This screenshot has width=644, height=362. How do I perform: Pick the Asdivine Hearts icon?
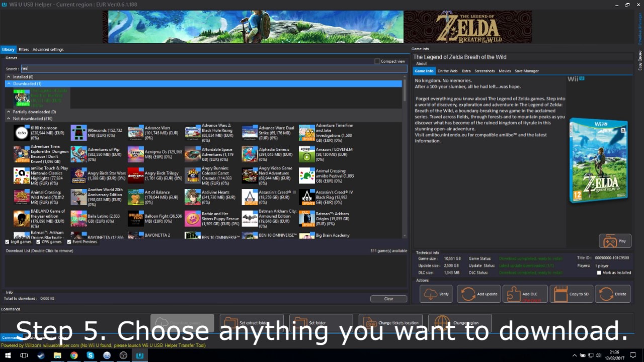tap(193, 197)
